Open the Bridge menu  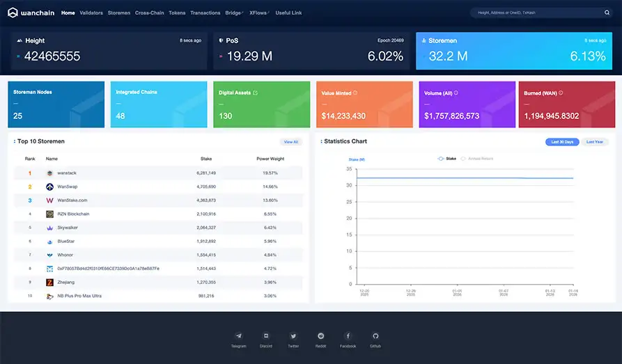click(234, 13)
